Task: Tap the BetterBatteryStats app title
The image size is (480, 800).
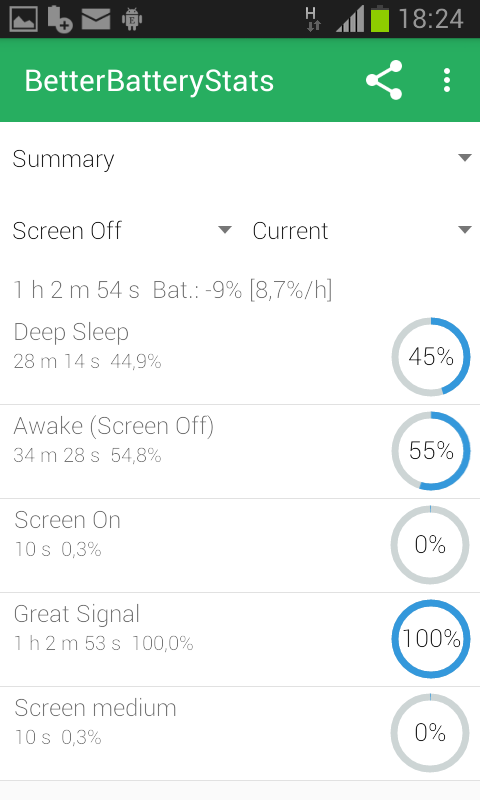Action: (149, 81)
